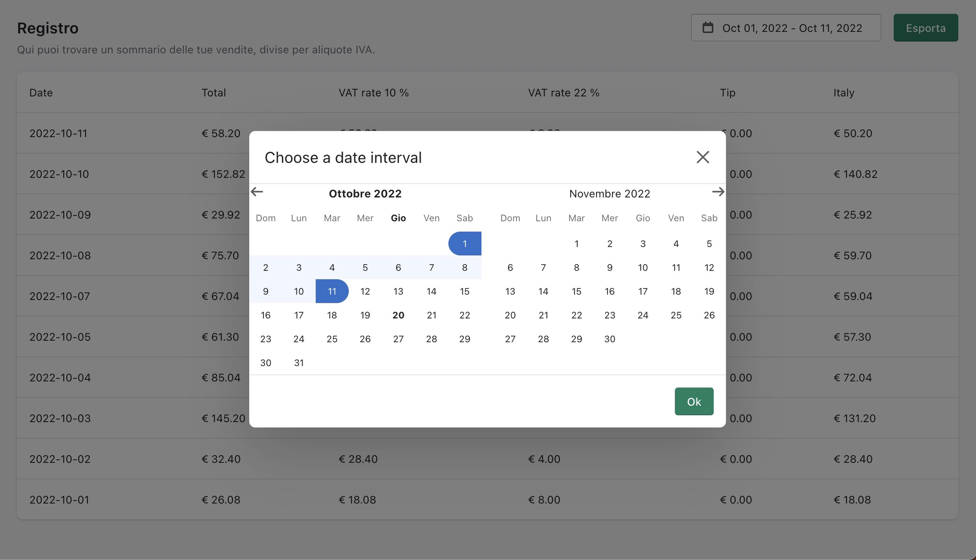Select October 11 end date
976x560 pixels.
point(332,291)
